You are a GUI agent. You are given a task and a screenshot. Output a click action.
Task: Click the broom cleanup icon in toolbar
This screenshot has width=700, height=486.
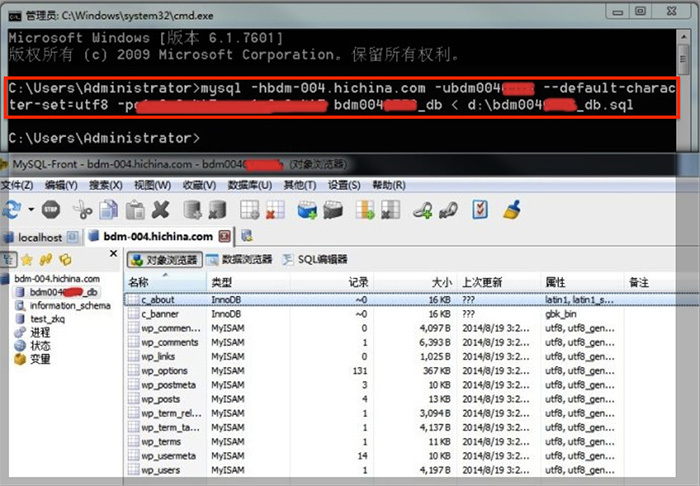(x=511, y=209)
